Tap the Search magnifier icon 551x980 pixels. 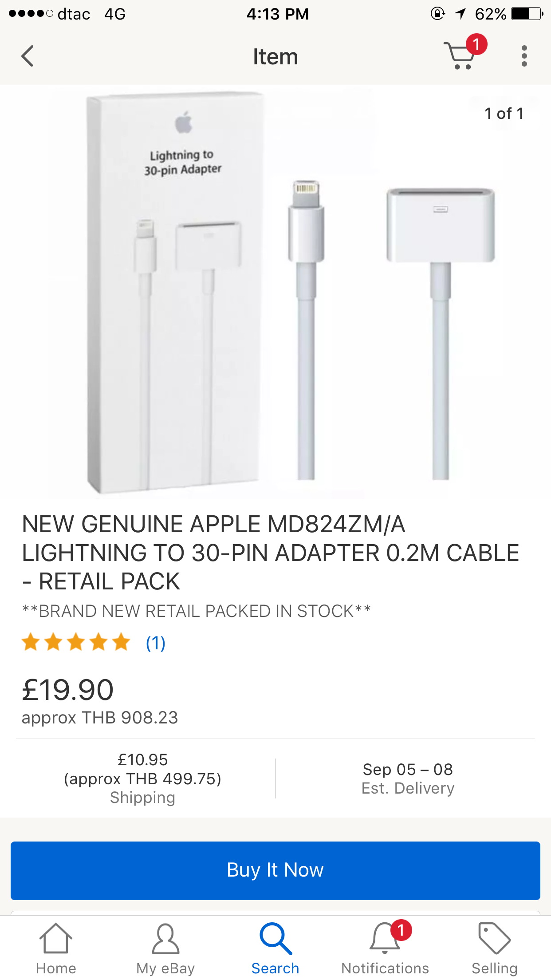[x=275, y=939]
